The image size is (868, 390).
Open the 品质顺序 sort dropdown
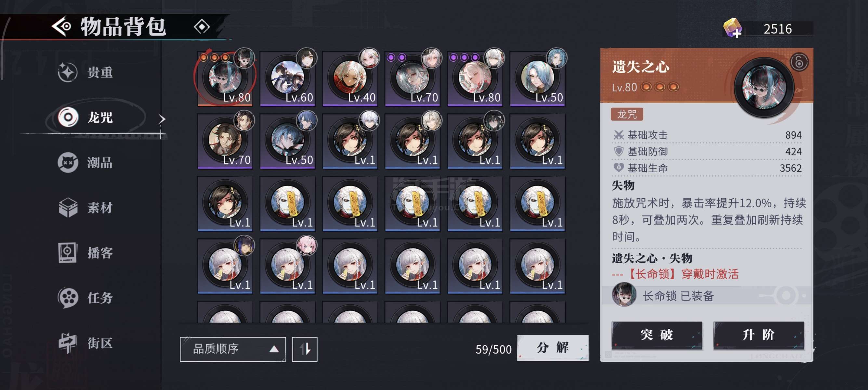click(233, 349)
